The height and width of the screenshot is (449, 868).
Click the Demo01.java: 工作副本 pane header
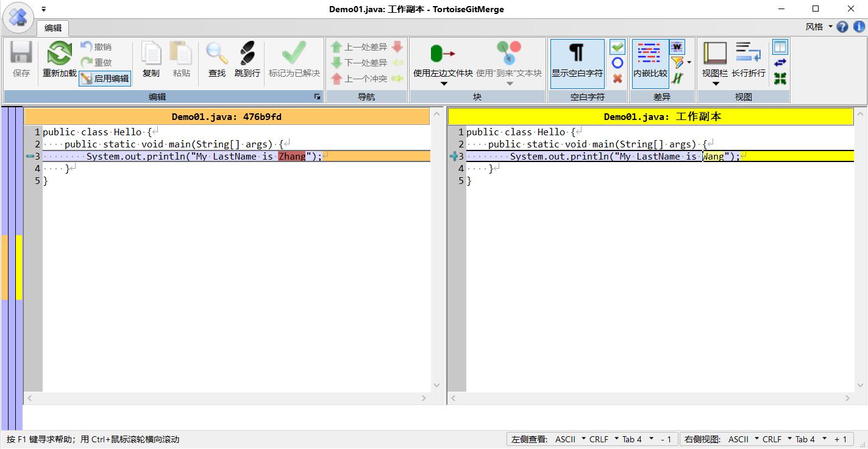tap(650, 116)
